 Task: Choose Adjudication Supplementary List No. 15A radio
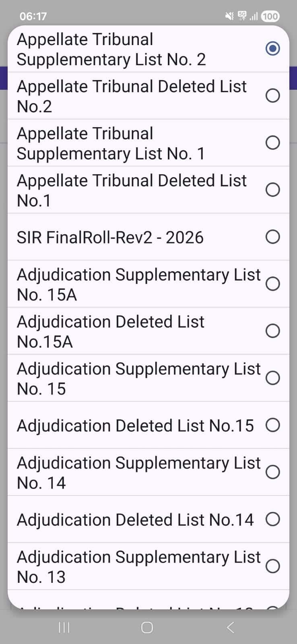coord(272,284)
